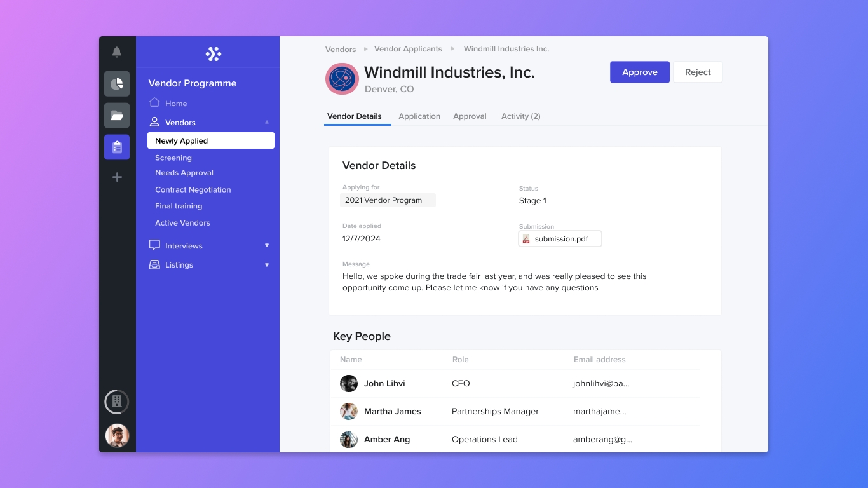Expand the Interviews section arrow

coord(267,245)
